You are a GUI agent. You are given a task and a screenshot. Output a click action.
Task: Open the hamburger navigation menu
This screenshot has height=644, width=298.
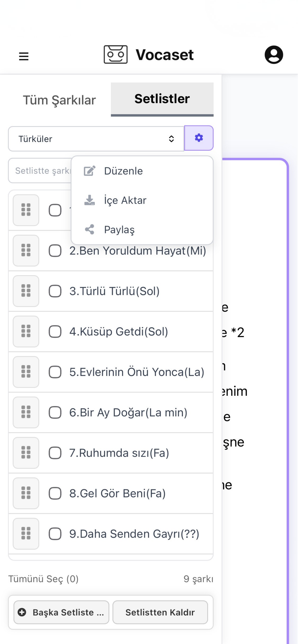point(24,56)
